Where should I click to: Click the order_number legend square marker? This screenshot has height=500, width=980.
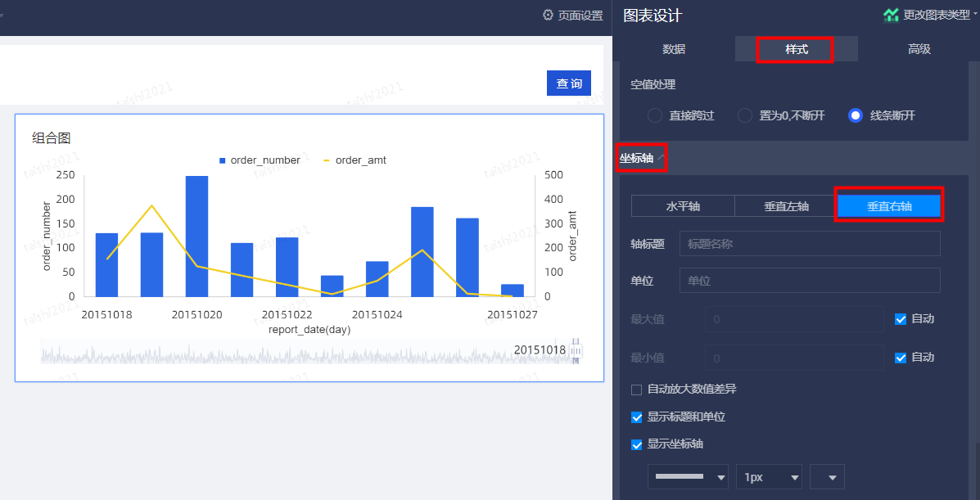[x=222, y=160]
